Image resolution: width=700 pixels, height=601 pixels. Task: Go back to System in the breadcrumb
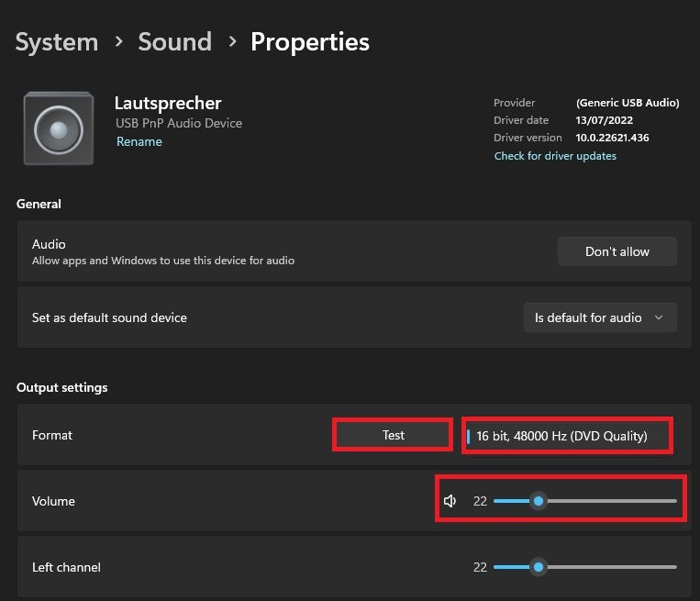[x=56, y=42]
